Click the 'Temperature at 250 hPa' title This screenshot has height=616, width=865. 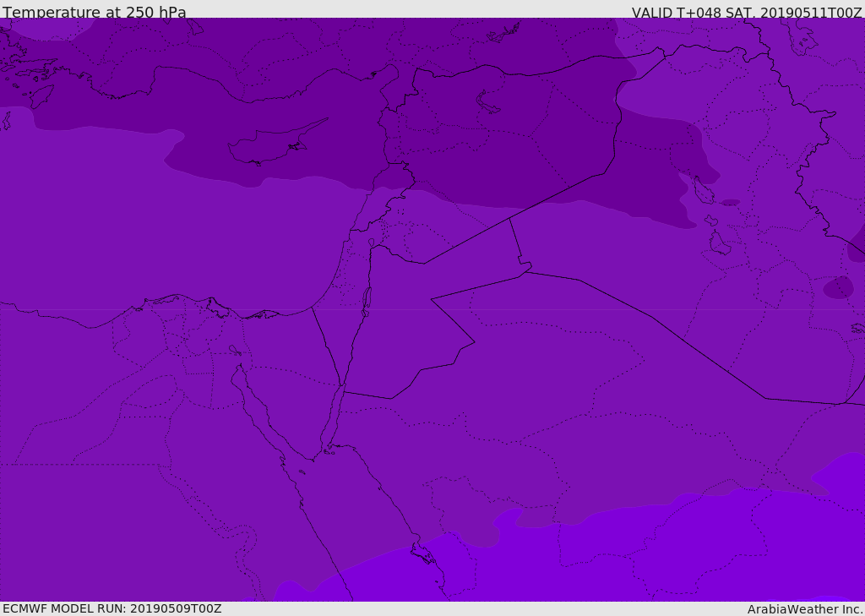(95, 12)
